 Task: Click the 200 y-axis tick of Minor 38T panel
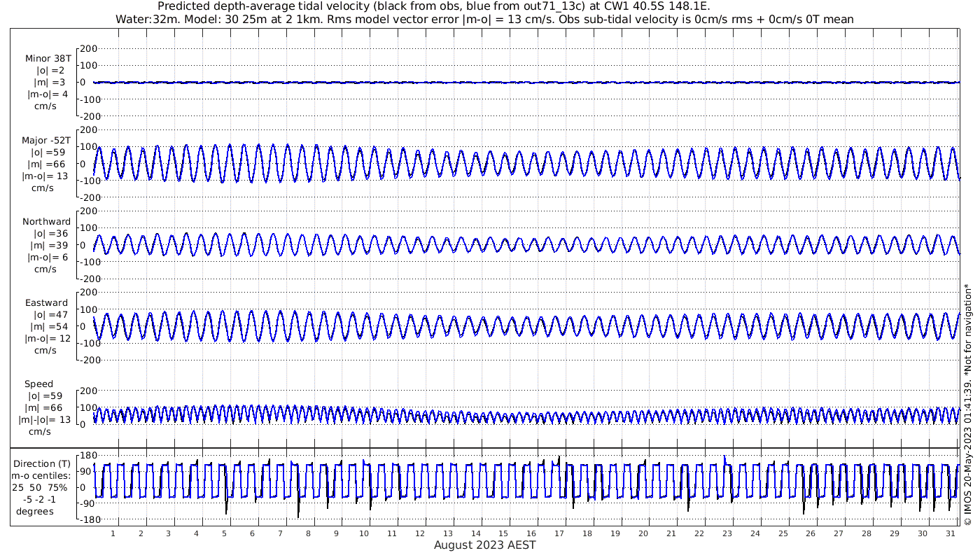(88, 48)
